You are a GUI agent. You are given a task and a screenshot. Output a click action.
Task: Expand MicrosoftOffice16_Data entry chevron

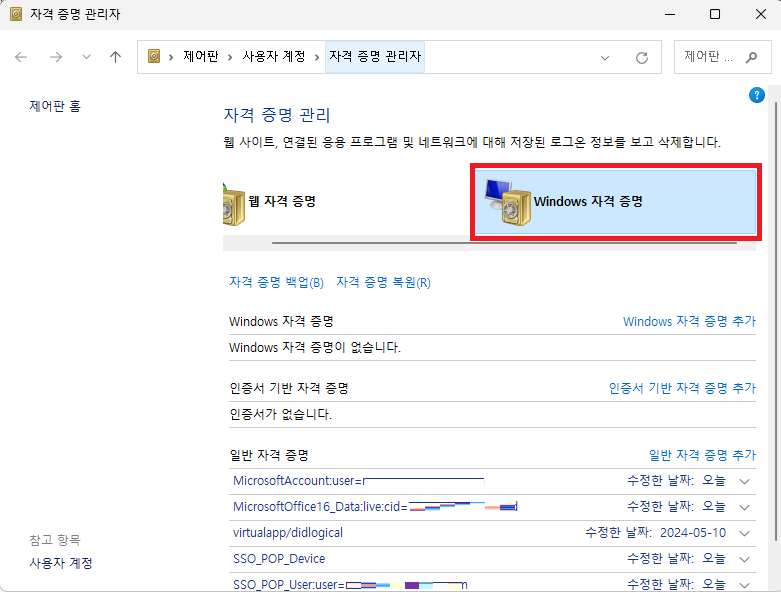744,507
